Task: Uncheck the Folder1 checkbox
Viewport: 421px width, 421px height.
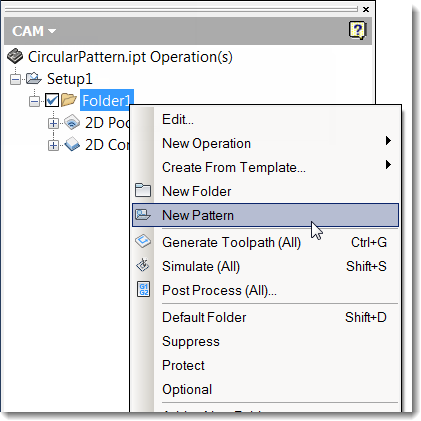Action: click(52, 100)
